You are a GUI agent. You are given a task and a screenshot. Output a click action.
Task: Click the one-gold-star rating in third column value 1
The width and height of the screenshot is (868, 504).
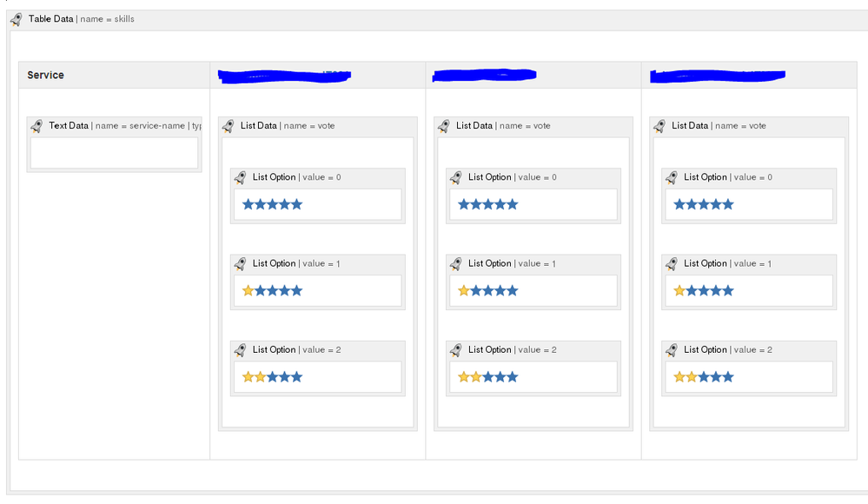click(704, 291)
